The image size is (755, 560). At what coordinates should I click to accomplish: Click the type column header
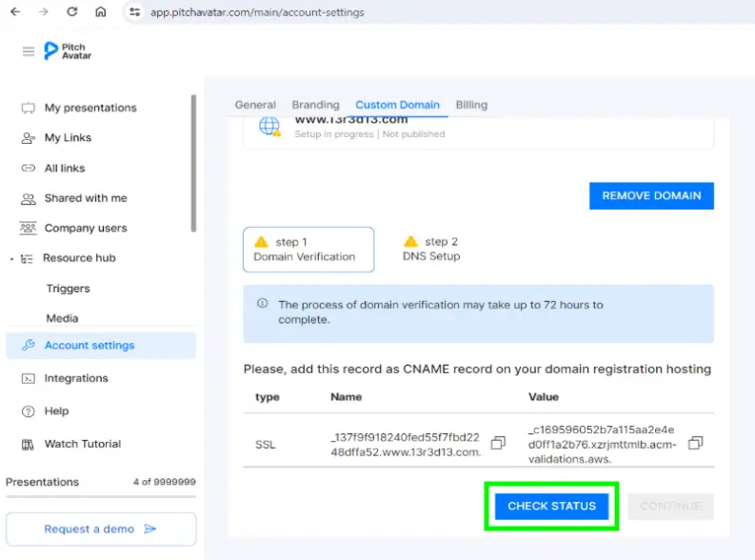(268, 397)
